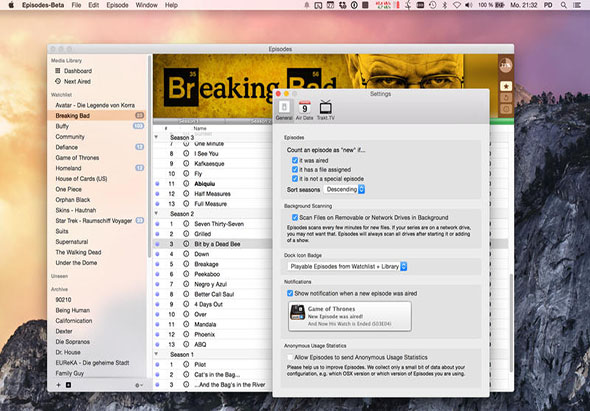Click the blue dot beside Pilot
The width and height of the screenshot is (590, 411).
[x=157, y=364]
